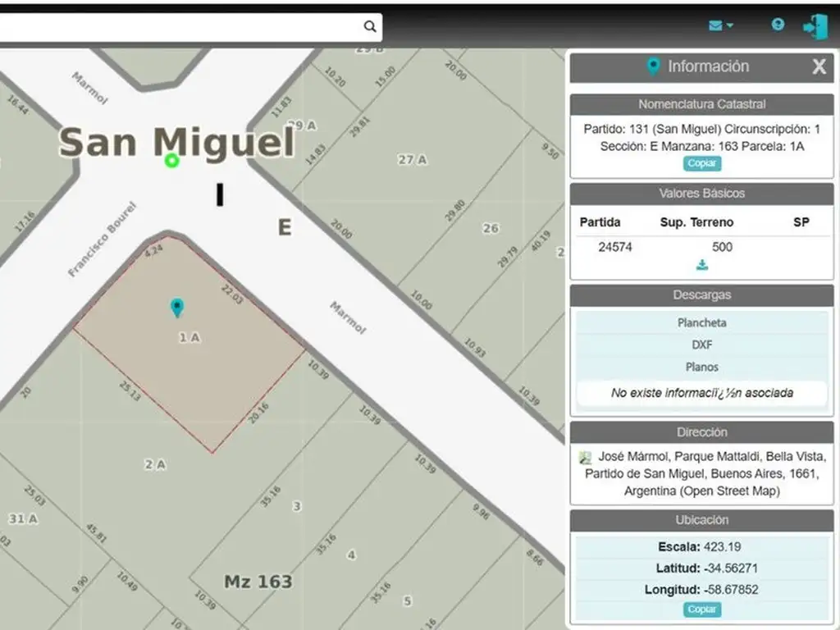The image size is (840, 630).
Task: Copy the Ubicación coordinates
Action: tap(702, 609)
